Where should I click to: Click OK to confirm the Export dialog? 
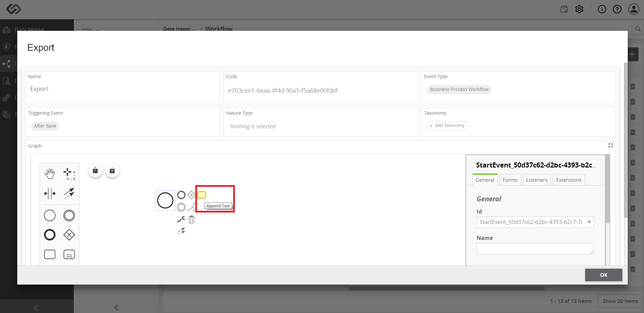pyautogui.click(x=603, y=275)
